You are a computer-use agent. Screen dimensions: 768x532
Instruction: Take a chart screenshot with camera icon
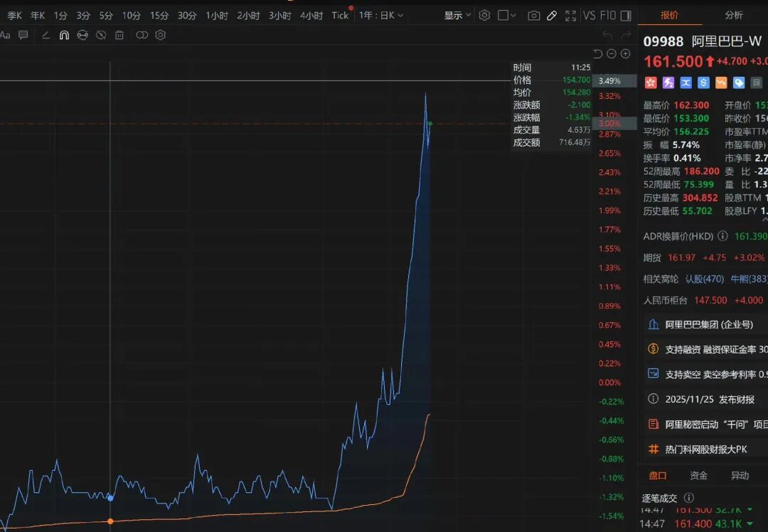(x=534, y=16)
